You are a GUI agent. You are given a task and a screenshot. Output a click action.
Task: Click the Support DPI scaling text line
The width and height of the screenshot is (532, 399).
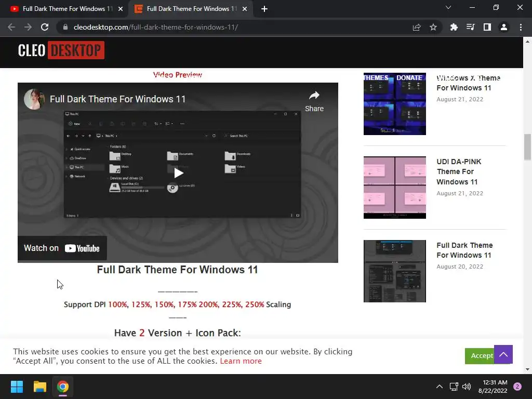pyautogui.click(x=178, y=304)
